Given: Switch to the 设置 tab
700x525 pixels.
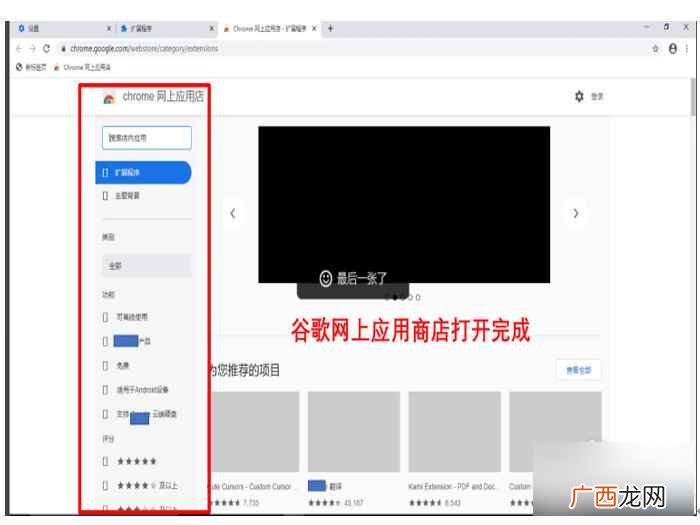Looking at the screenshot, I should (65, 29).
